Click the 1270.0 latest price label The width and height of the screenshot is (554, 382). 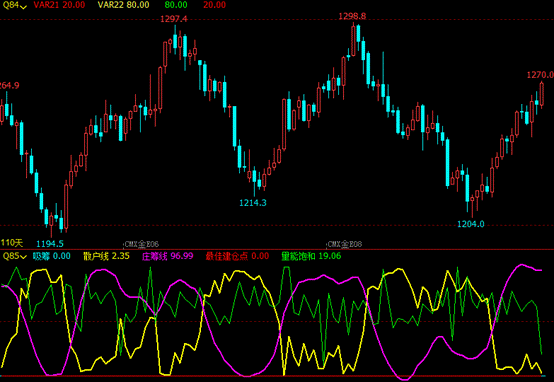(x=540, y=75)
